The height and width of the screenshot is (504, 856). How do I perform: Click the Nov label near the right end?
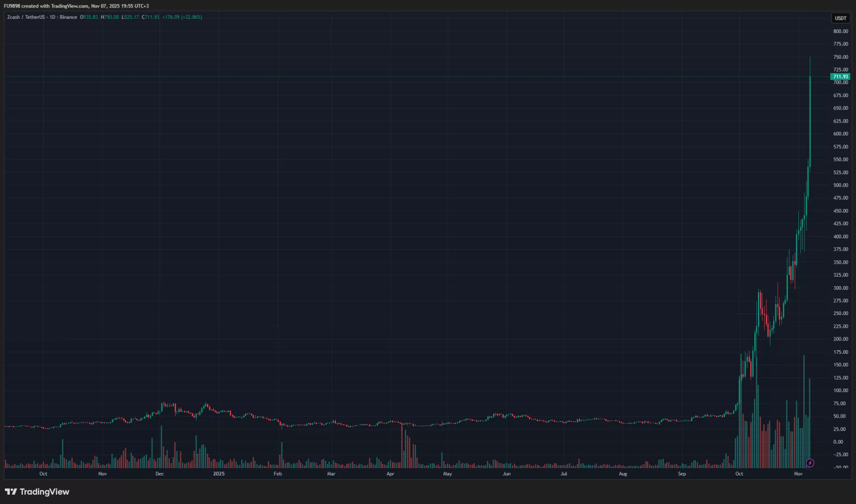798,474
